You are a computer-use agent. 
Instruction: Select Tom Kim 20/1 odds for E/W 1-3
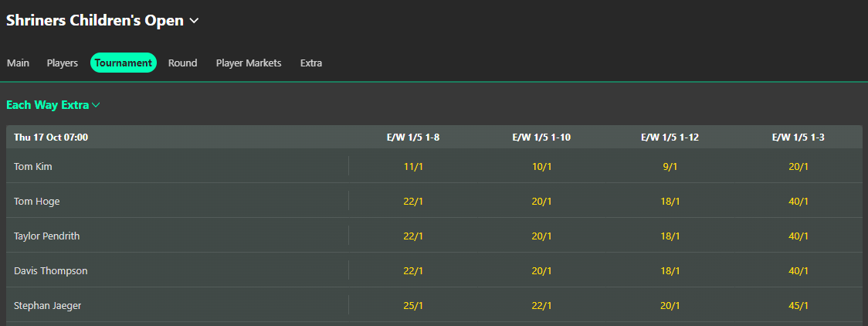click(798, 166)
